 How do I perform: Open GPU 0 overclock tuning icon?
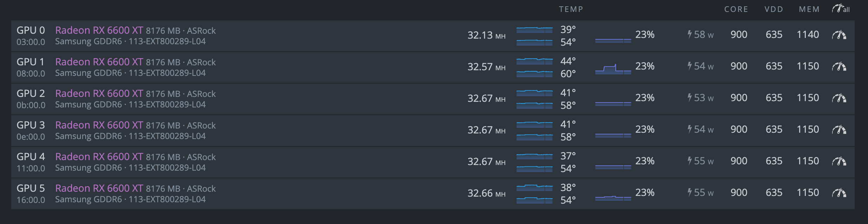click(839, 35)
